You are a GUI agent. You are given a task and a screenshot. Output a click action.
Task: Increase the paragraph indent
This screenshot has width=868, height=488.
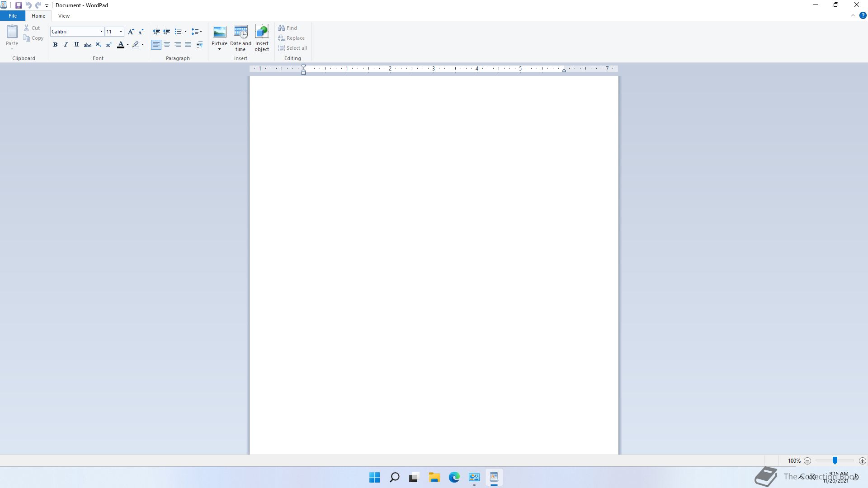coord(167,32)
